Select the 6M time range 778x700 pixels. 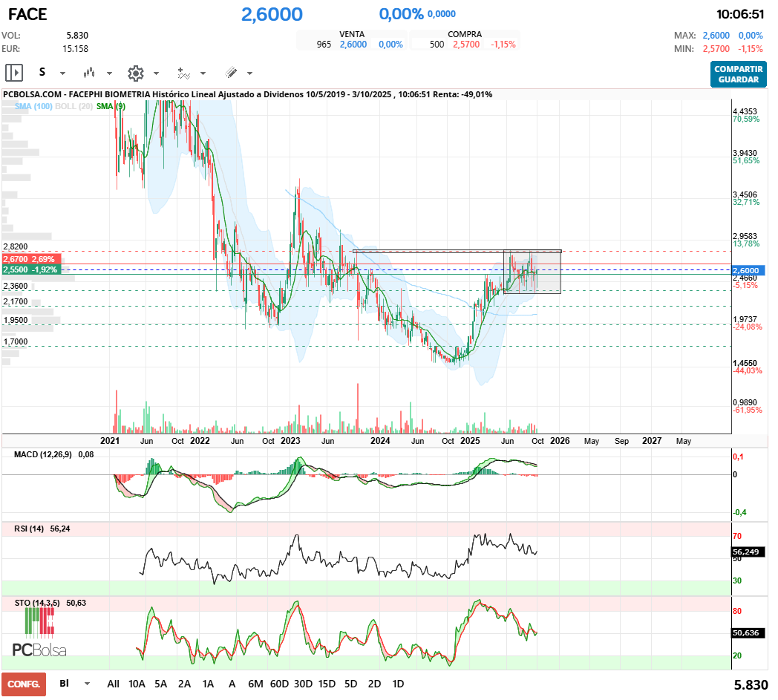tap(255, 684)
